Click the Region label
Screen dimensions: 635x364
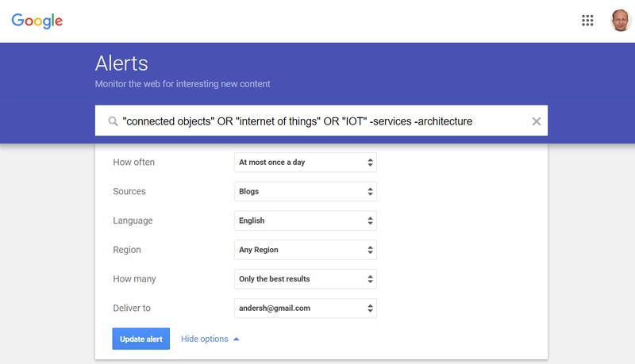(x=127, y=250)
